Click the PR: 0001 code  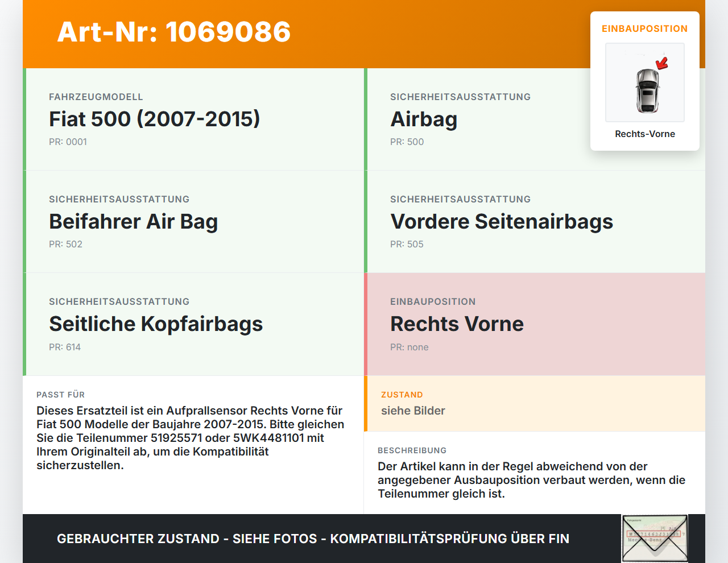[x=68, y=142]
